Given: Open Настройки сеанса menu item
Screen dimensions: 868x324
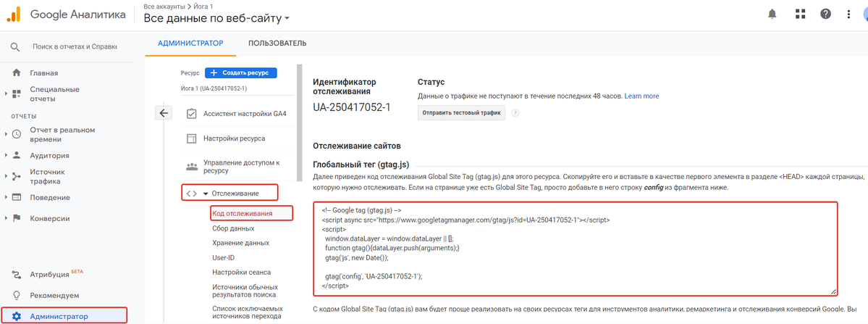Looking at the screenshot, I should coord(241,272).
